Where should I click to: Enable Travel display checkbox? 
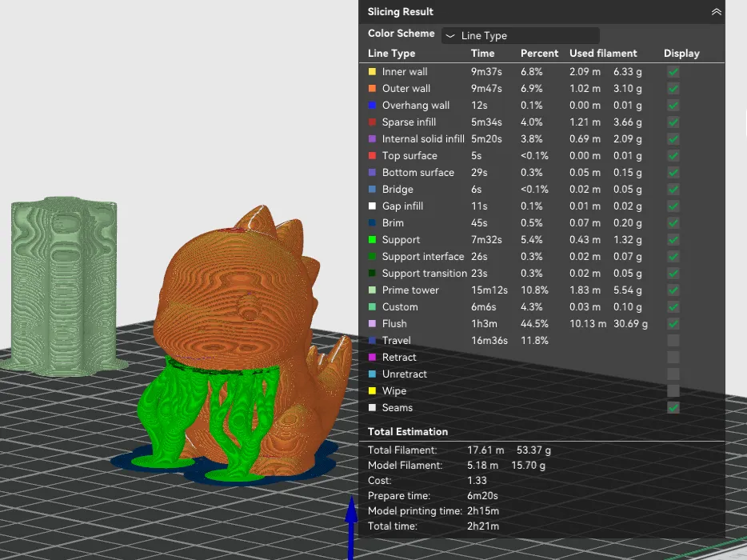(673, 341)
